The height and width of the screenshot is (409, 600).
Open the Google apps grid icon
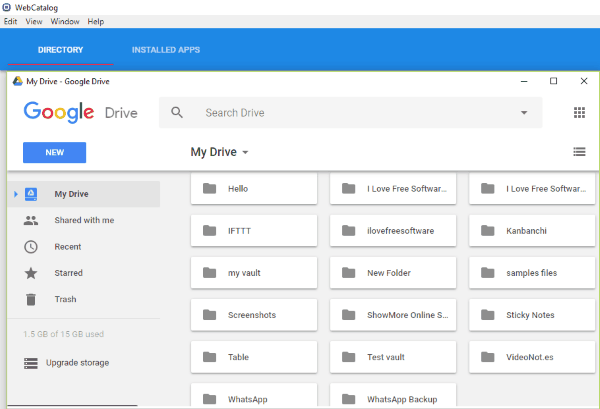579,113
